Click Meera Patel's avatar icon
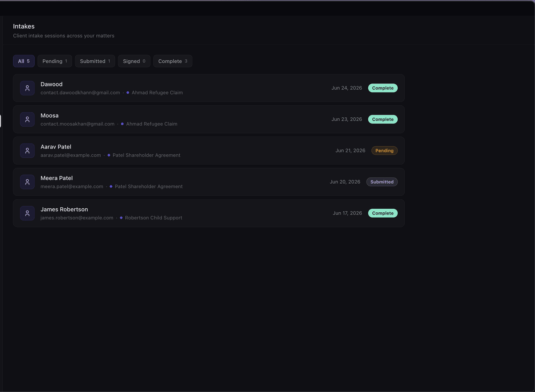Image resolution: width=535 pixels, height=392 pixels. (27, 182)
